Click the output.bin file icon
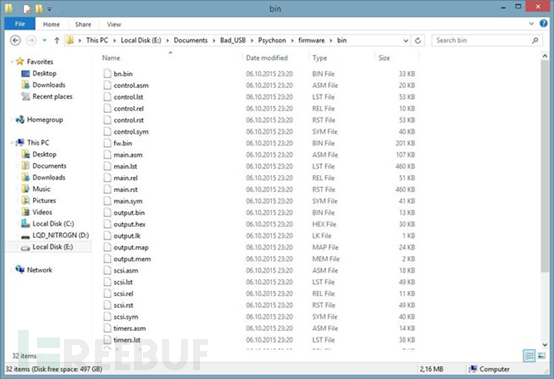This screenshot has height=379, width=554. click(x=107, y=213)
